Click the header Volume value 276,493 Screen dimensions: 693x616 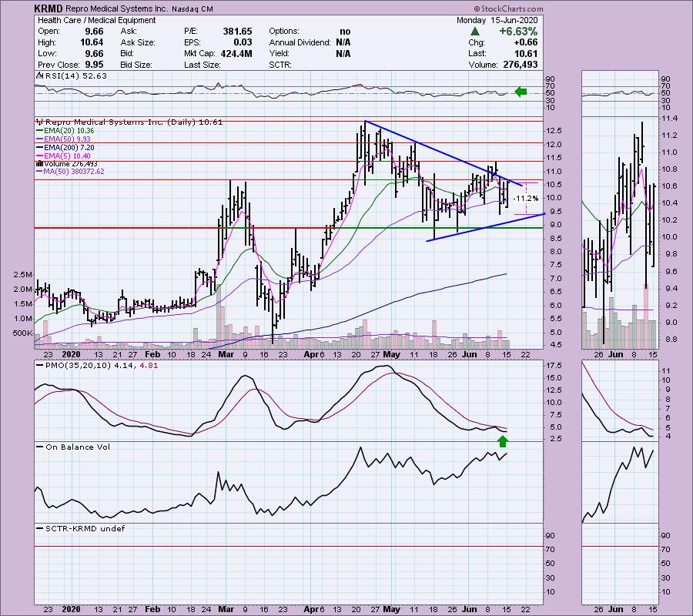click(521, 65)
